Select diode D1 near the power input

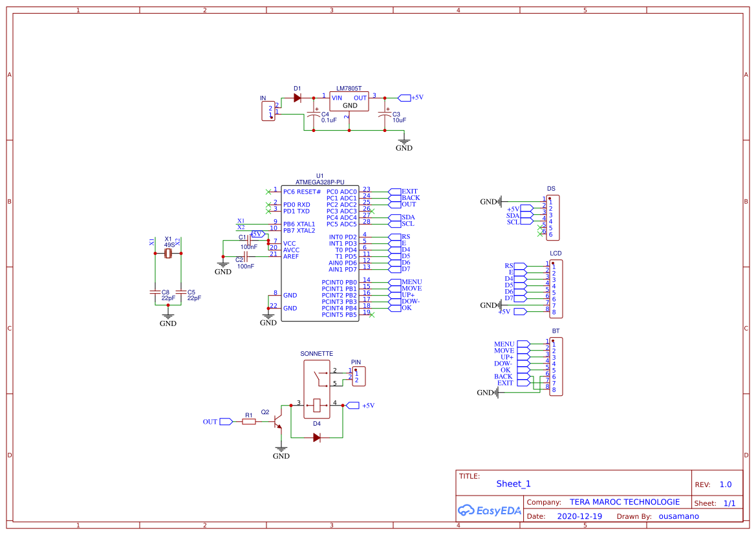coord(297,97)
